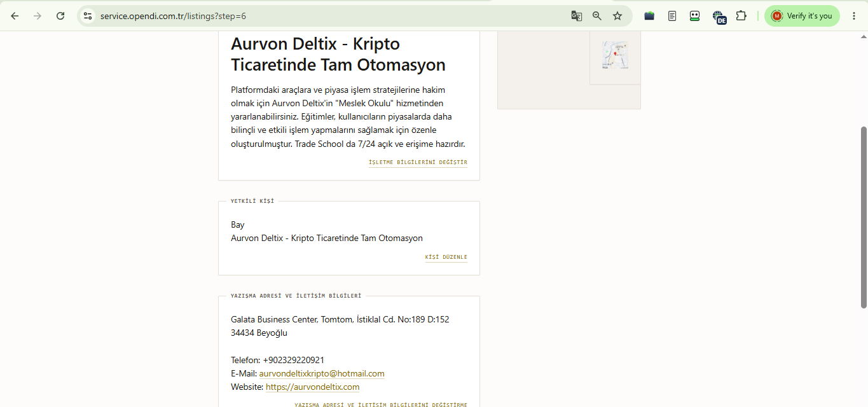Open the dark blue folder extension icon
The height and width of the screenshot is (407, 868).
[x=649, y=16]
